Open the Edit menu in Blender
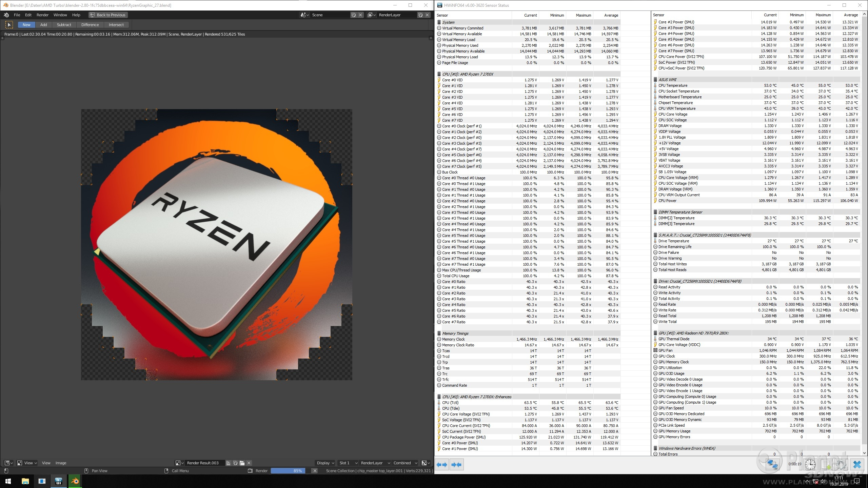 28,15
